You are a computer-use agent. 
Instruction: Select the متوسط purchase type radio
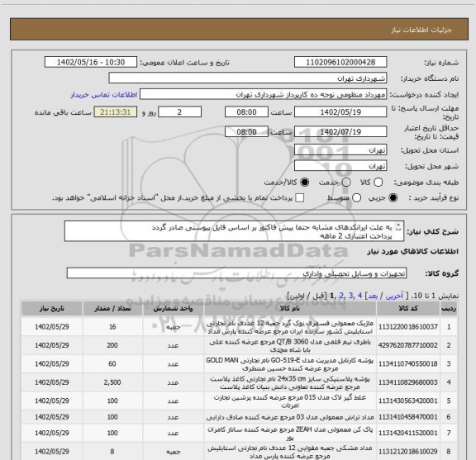tap(356, 198)
